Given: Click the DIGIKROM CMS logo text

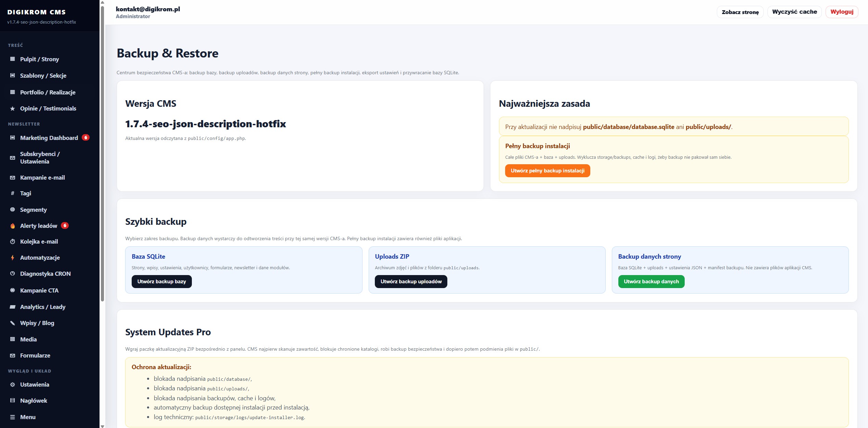Looking at the screenshot, I should click(37, 12).
